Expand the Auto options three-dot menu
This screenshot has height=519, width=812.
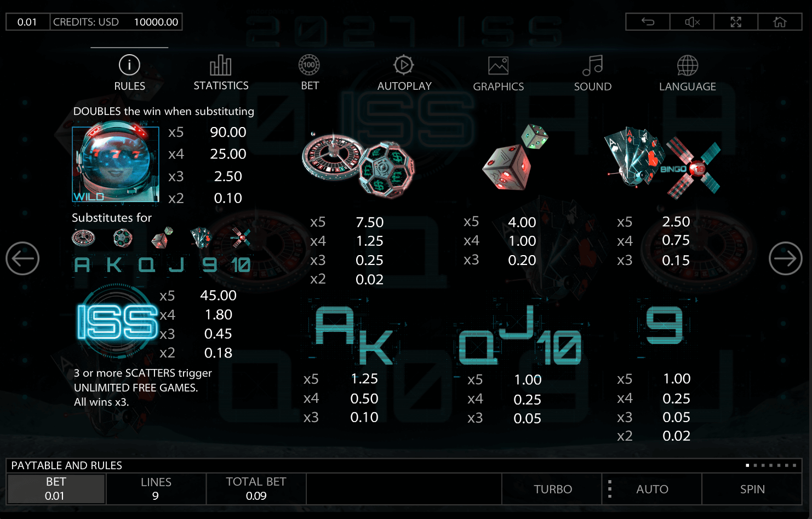[x=610, y=489]
